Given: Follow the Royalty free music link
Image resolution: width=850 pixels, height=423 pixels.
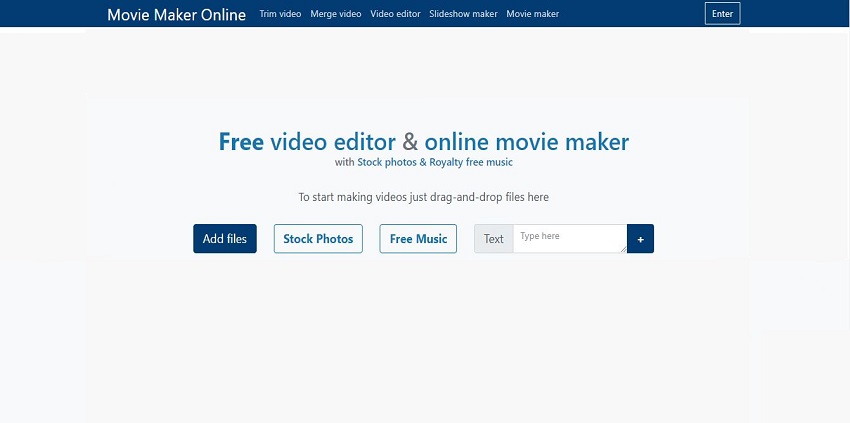Looking at the screenshot, I should (x=471, y=162).
